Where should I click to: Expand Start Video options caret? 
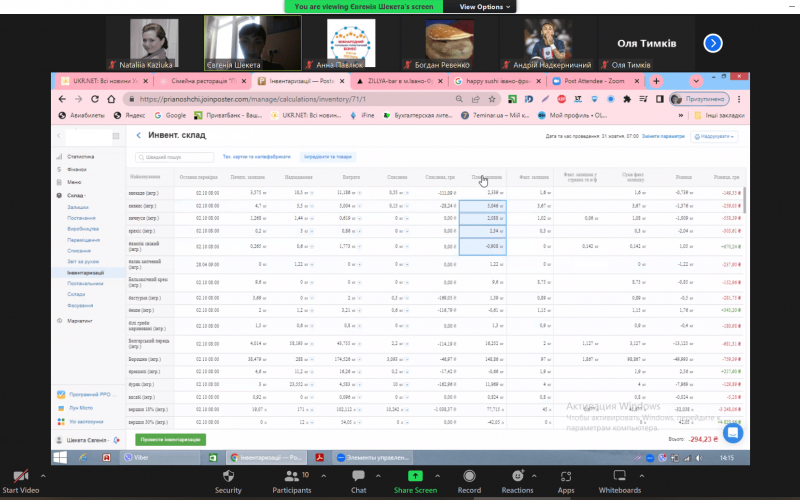[x=43, y=476]
